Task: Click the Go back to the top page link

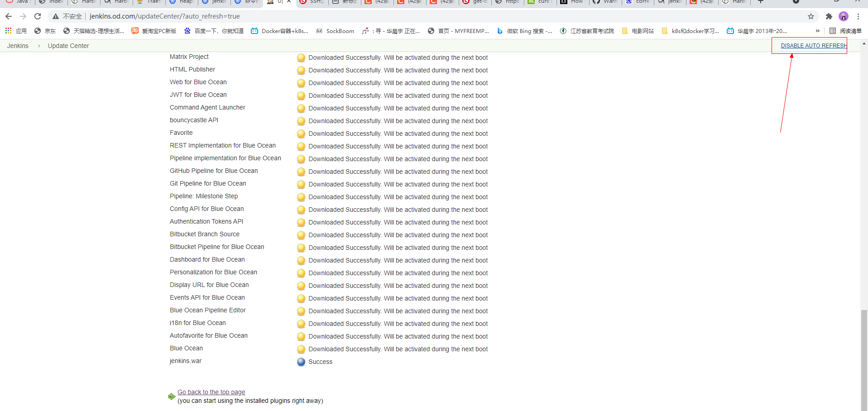Action: click(x=211, y=392)
